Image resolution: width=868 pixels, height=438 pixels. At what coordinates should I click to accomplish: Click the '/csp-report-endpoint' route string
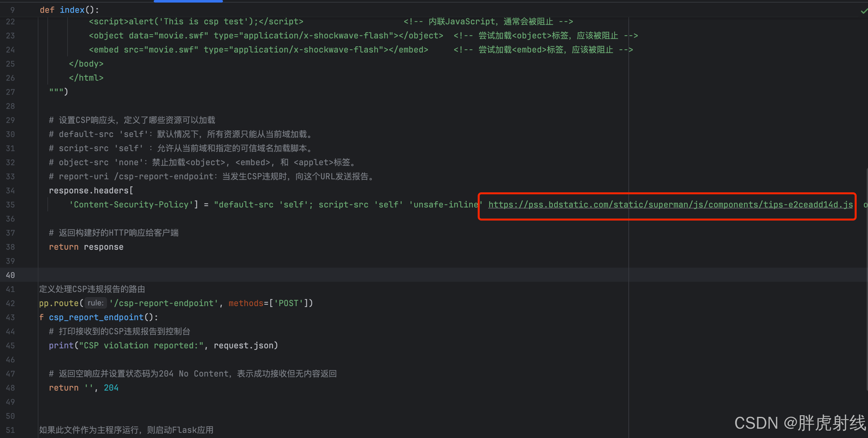click(x=164, y=303)
